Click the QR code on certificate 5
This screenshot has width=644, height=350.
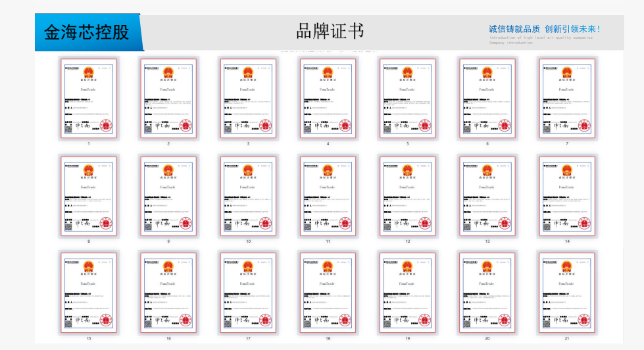(387, 128)
